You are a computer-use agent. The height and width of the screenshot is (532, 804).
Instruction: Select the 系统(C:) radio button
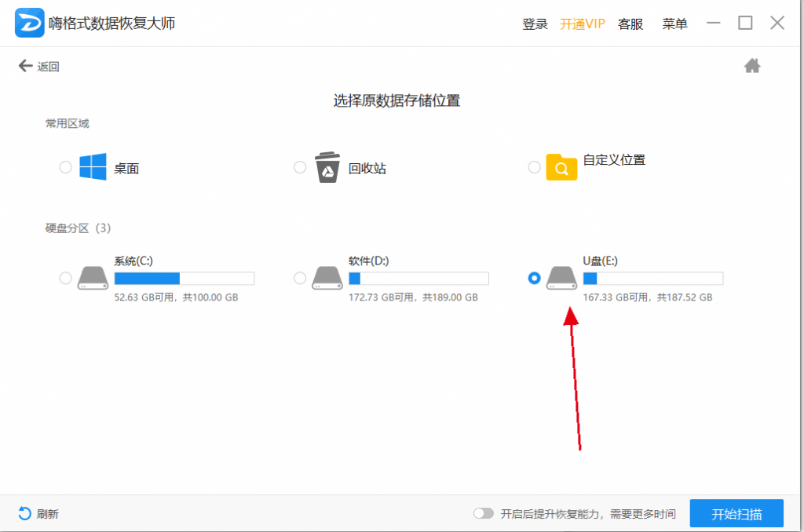tap(65, 278)
